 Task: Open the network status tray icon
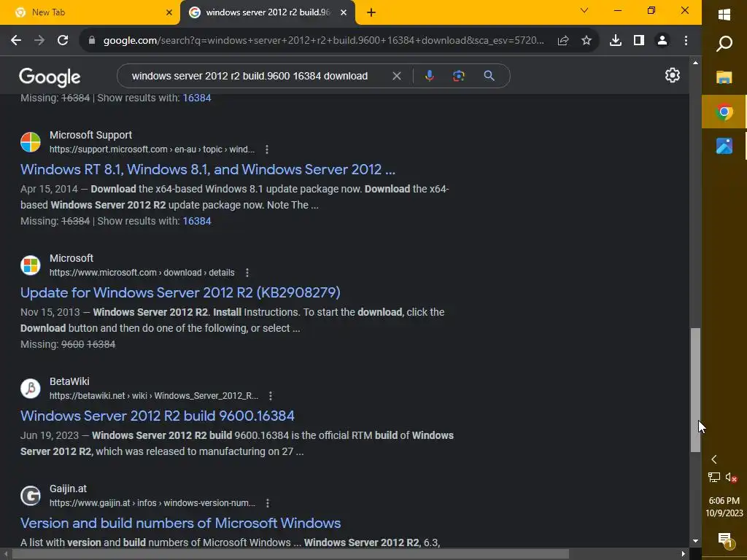[x=713, y=477]
